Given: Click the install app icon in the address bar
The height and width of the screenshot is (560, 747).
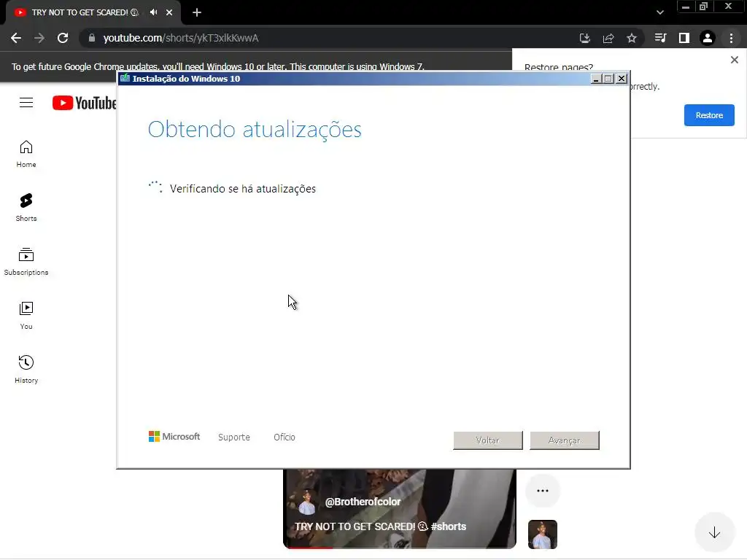Looking at the screenshot, I should 585,38.
